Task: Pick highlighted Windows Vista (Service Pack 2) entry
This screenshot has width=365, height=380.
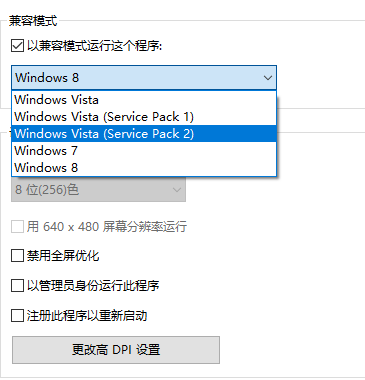Action: point(144,134)
